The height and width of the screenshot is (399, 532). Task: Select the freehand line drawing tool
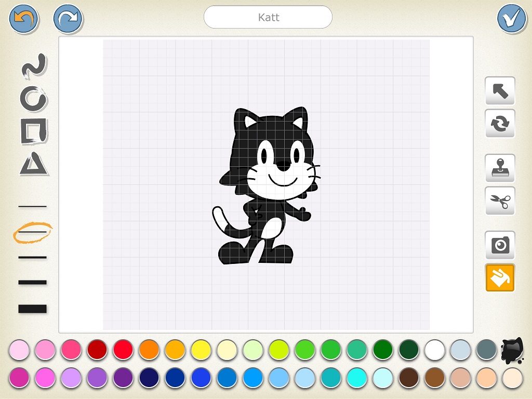pyautogui.click(x=34, y=66)
